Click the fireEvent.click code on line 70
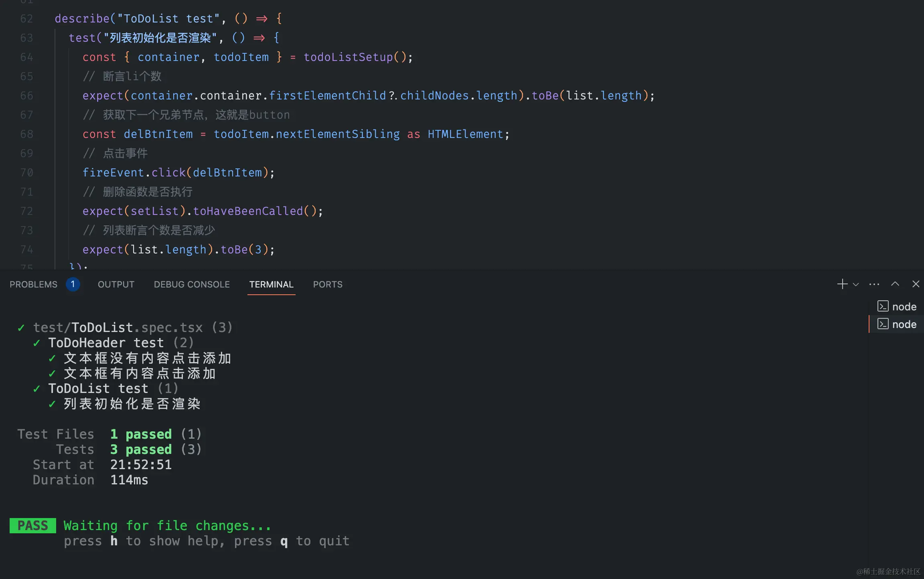Image resolution: width=924 pixels, height=579 pixels. tap(134, 172)
